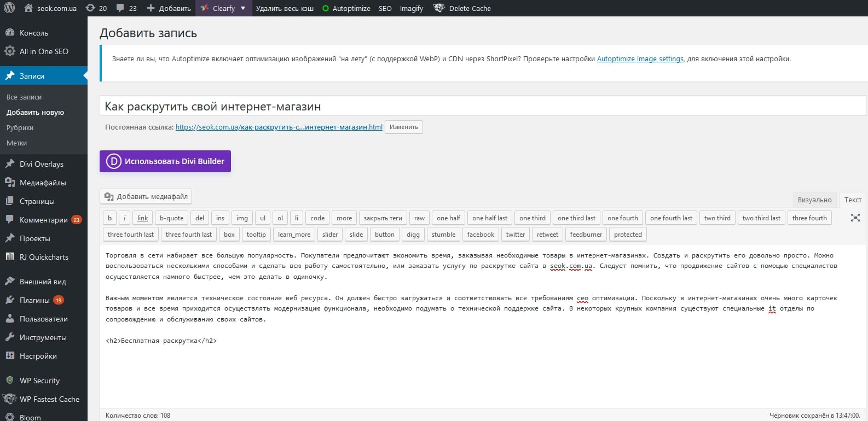Click the link quicktag button
Image resolution: width=868 pixels, height=421 pixels.
(142, 218)
